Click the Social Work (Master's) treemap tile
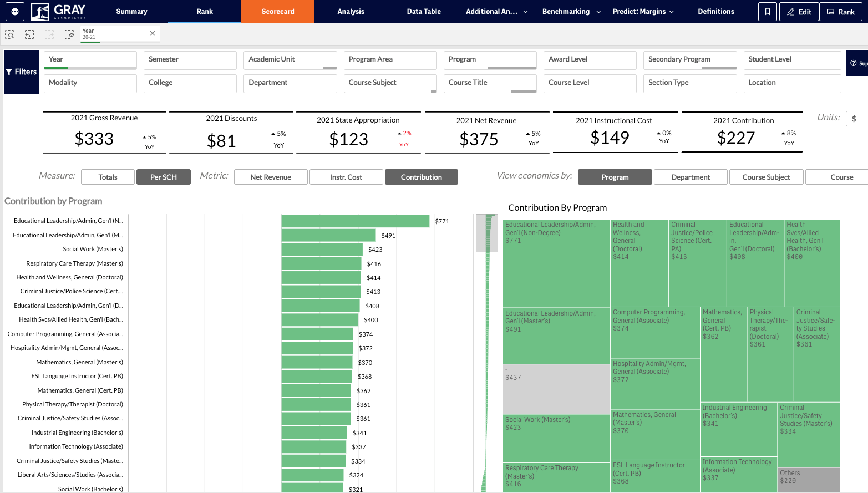The image size is (868, 493). 556,438
